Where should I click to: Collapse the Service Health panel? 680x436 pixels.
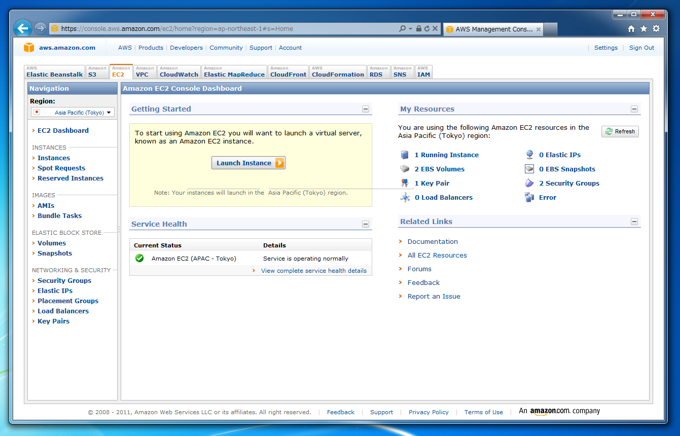[366, 224]
